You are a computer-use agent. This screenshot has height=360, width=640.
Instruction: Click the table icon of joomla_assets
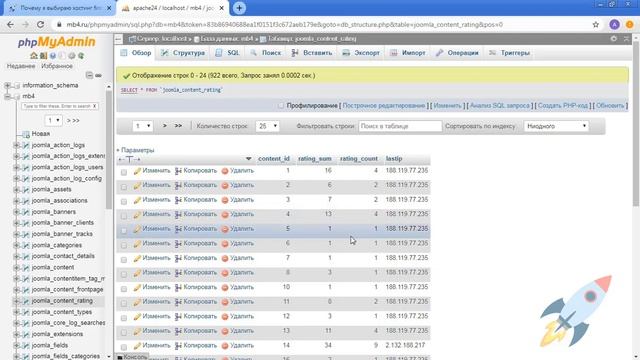click(x=26, y=190)
